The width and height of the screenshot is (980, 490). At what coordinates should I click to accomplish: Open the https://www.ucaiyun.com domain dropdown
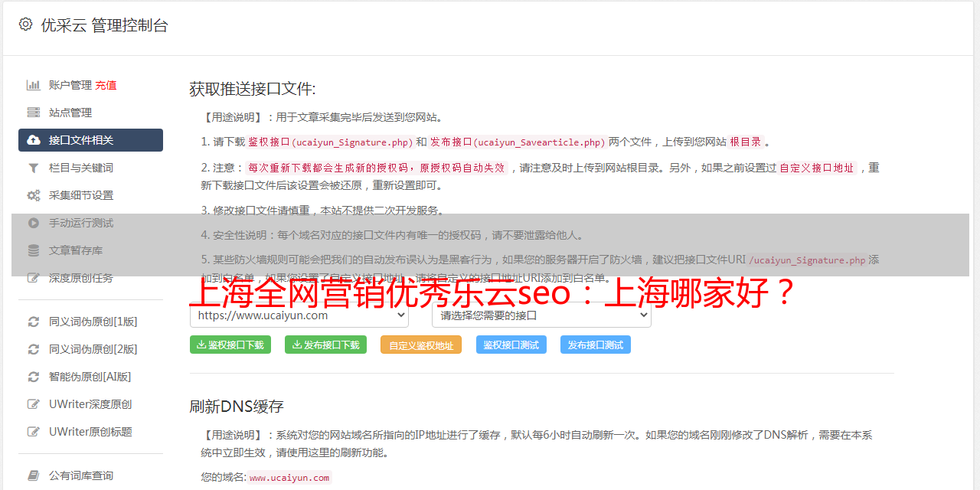coord(299,315)
